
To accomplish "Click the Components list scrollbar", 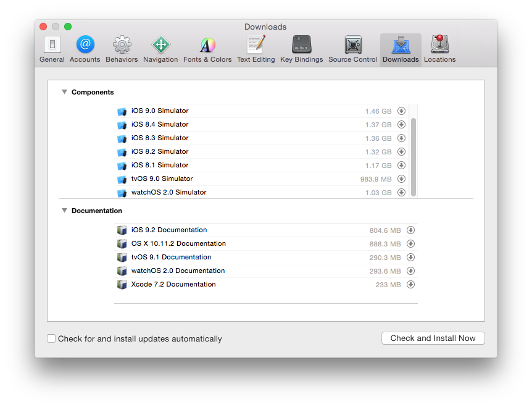I will 414,157.
